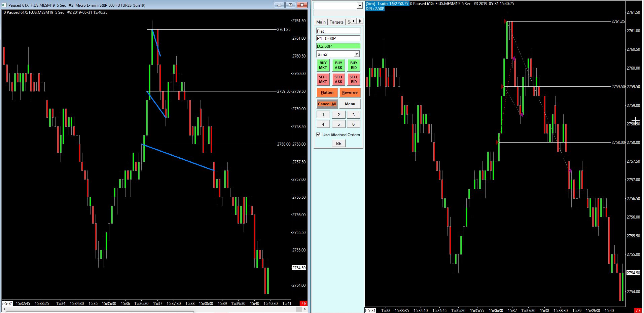Screen dimensions: 644x313
Task: Click the 2761.25 line label on left chart
Action: pyautogui.click(x=284, y=30)
